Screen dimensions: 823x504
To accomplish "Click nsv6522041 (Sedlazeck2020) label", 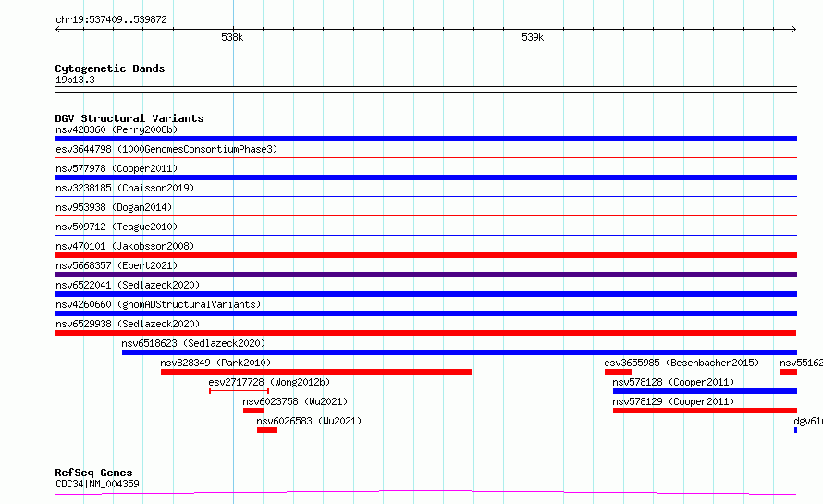I will [x=128, y=285].
